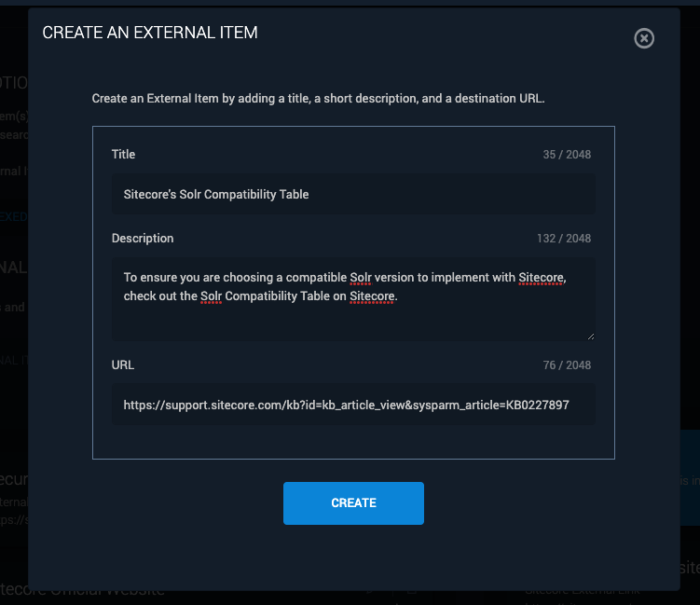
Task: Click the instruction text above the form
Action: click(318, 98)
